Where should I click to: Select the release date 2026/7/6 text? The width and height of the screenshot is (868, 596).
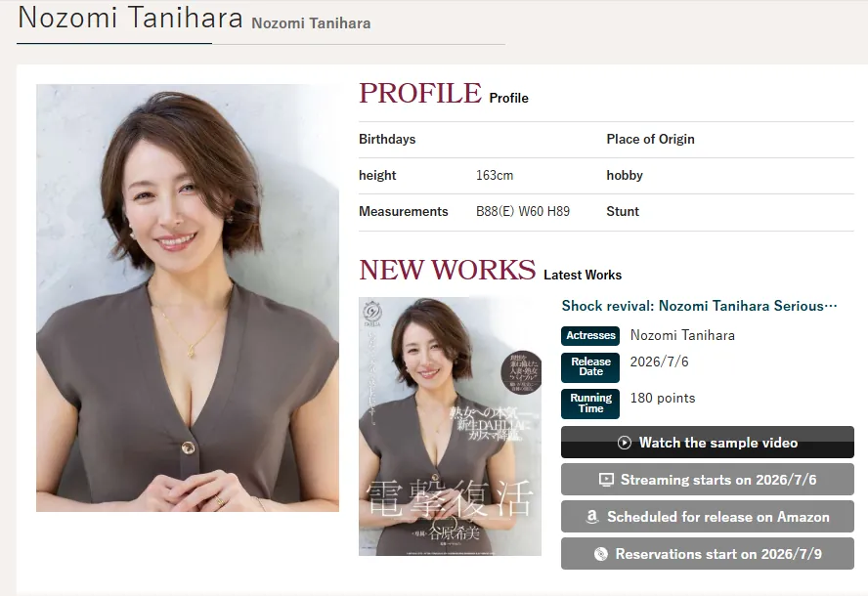(659, 362)
